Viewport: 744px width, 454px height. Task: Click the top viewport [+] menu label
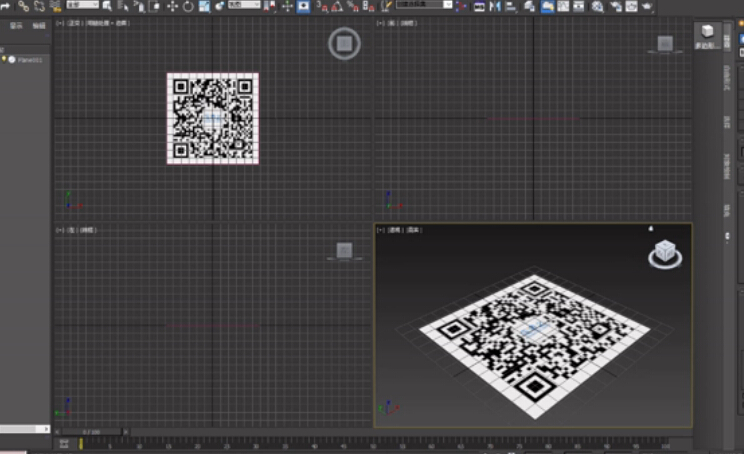60,23
